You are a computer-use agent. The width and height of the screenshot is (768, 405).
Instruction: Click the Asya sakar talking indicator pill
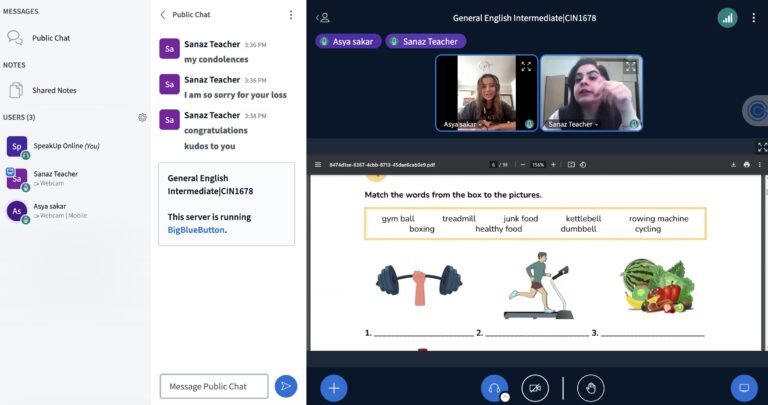pyautogui.click(x=347, y=42)
